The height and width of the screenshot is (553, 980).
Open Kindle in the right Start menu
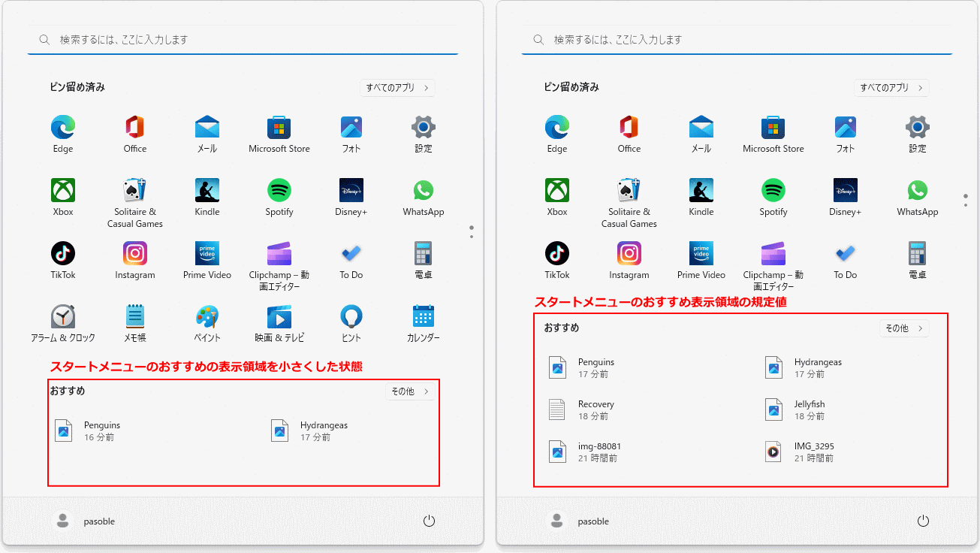click(x=701, y=198)
